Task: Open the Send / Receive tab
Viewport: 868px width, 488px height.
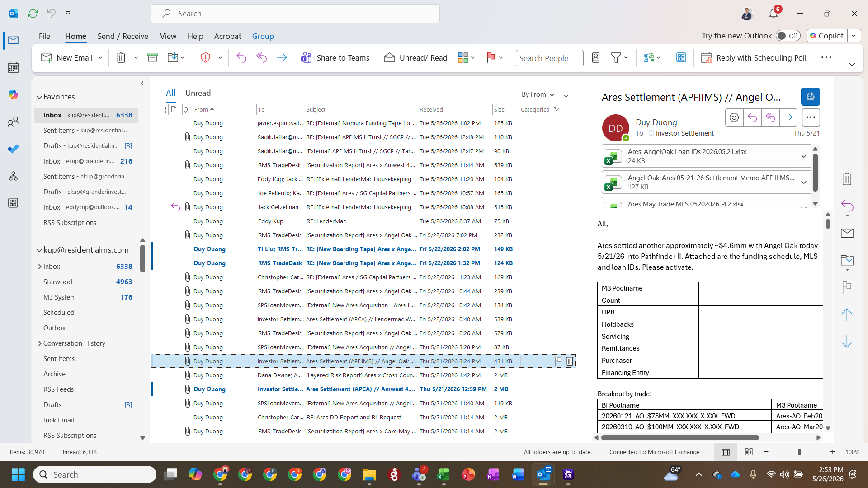Action: coord(123,36)
